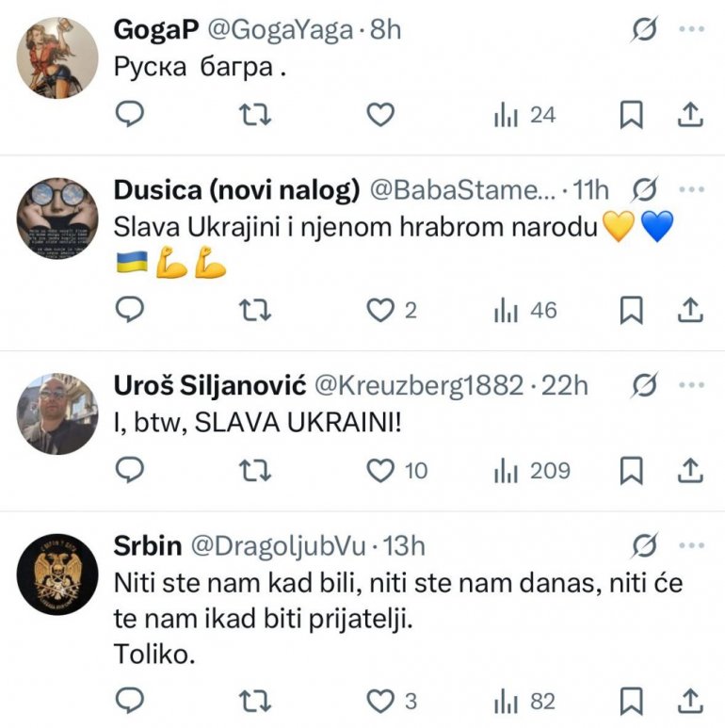725x728 pixels.
Task: Bookmark Srbin's tweet
Action: click(631, 701)
